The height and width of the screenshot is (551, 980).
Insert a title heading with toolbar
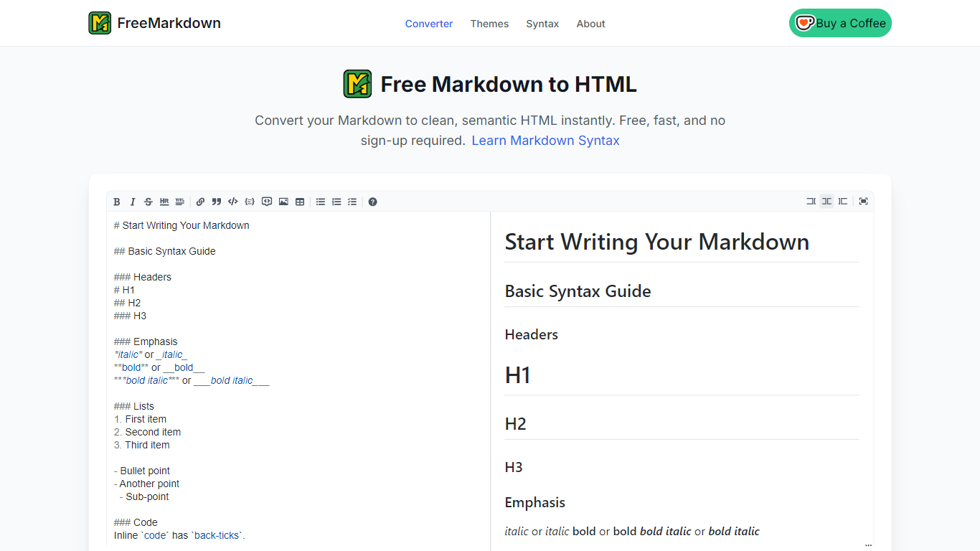click(x=180, y=202)
